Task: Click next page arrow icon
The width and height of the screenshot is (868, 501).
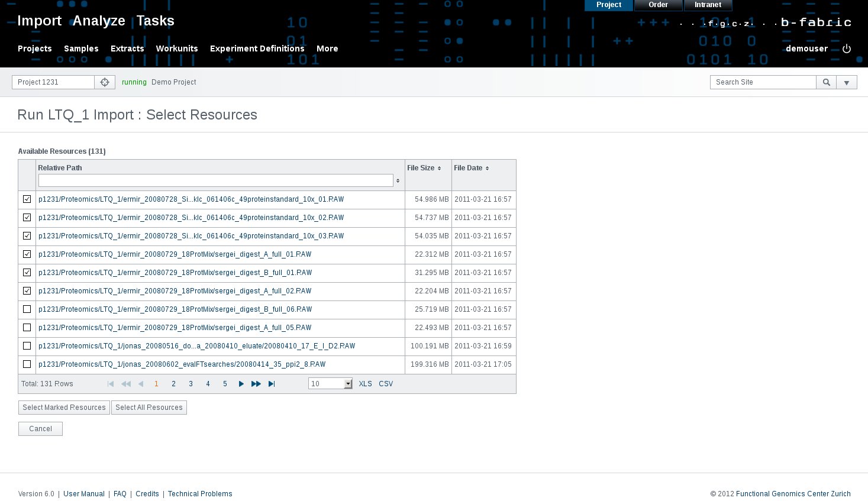Action: [x=241, y=384]
